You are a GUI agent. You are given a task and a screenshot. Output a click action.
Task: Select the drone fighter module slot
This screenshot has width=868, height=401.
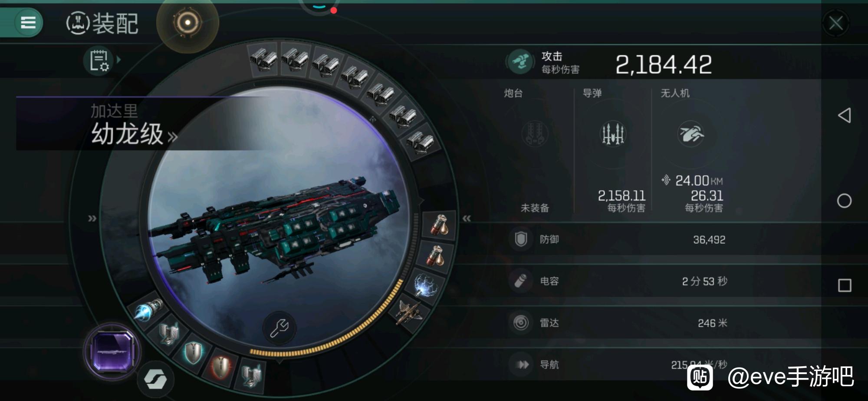pyautogui.click(x=410, y=312)
